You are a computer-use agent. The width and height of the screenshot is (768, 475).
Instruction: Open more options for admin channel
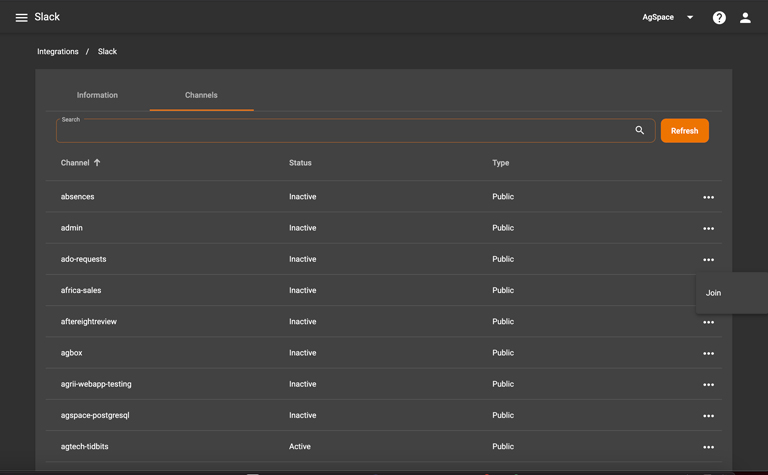[x=708, y=229]
